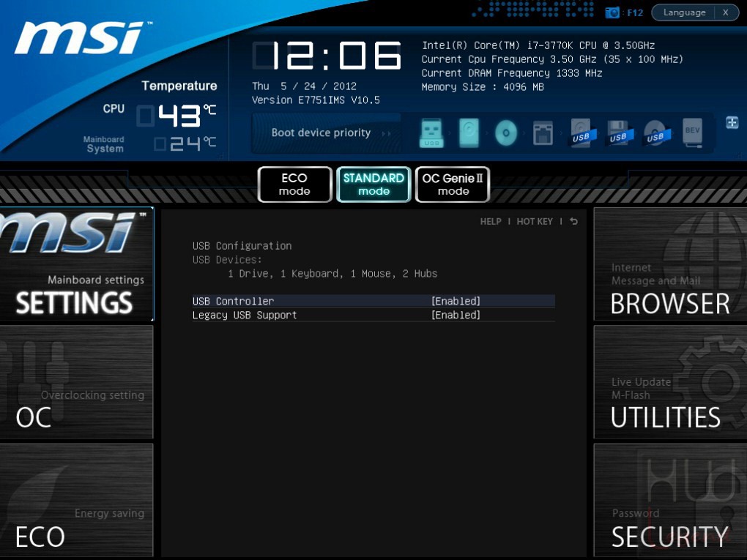The height and width of the screenshot is (560, 747).
Task: Select the hard disk boot device icon
Action: tap(469, 132)
